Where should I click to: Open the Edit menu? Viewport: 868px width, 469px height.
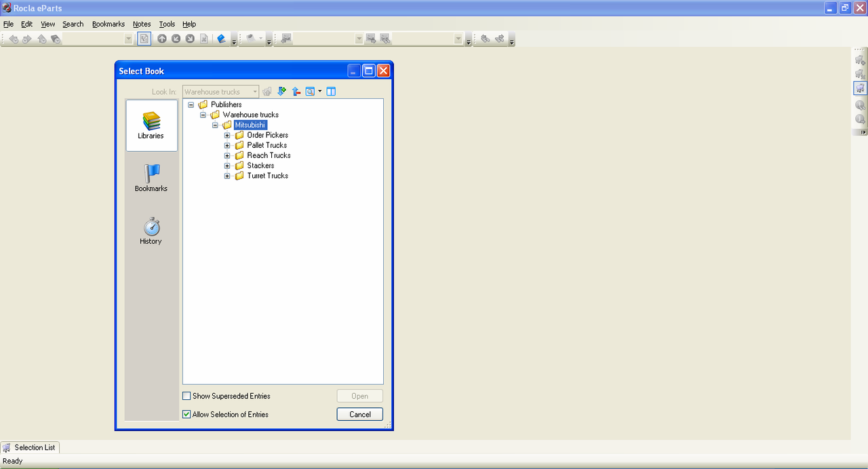pyautogui.click(x=27, y=24)
